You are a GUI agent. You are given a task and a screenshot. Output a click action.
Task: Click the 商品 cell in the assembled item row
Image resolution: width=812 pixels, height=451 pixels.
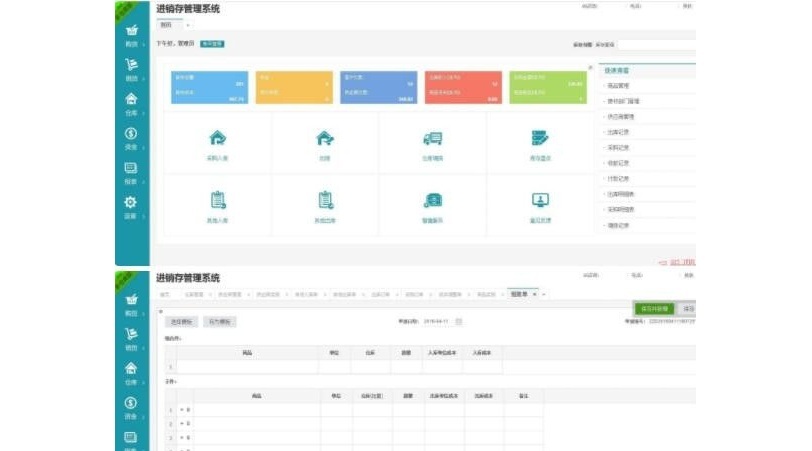[248, 367]
